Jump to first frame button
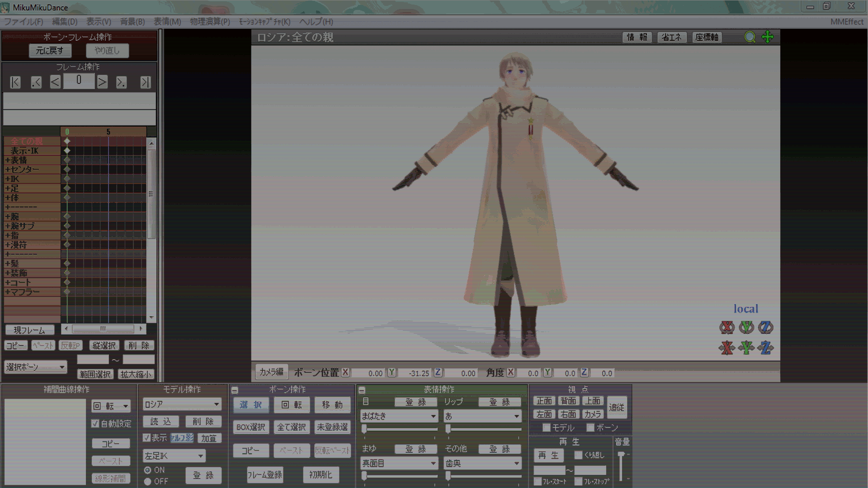The image size is (868, 488). click(x=15, y=82)
